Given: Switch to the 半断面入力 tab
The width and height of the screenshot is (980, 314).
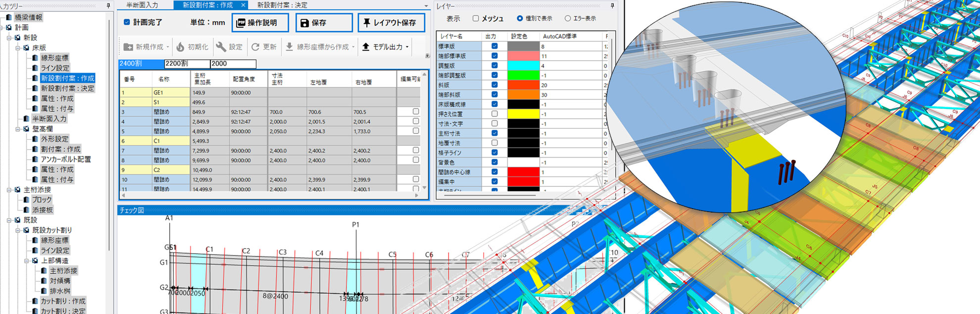Looking at the screenshot, I should pos(142,5).
